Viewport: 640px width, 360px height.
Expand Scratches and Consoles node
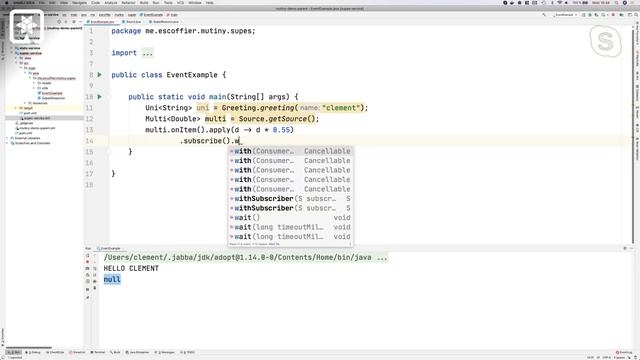[7, 143]
